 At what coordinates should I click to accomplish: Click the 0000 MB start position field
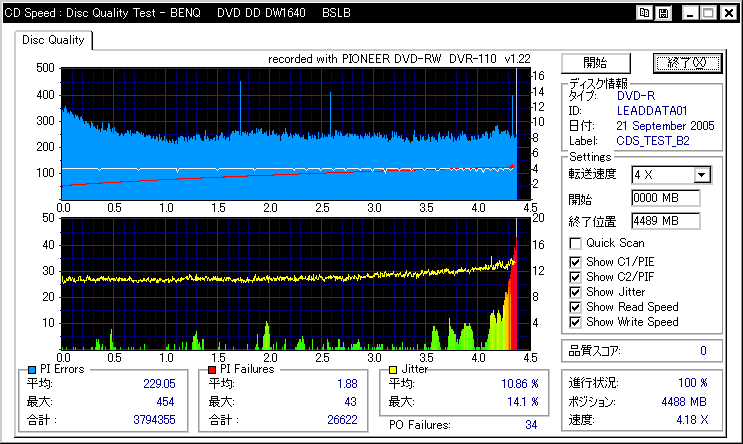pos(665,198)
